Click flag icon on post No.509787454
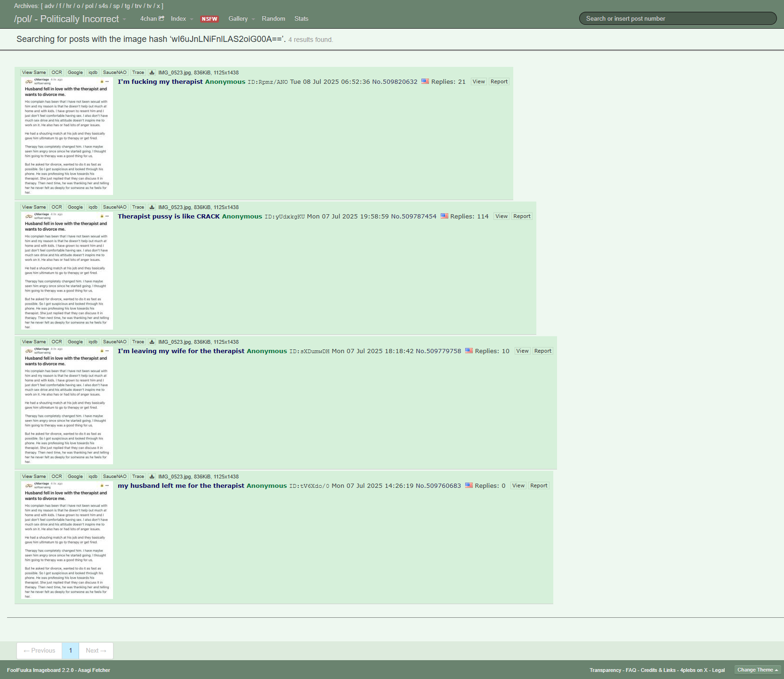 [x=445, y=216]
